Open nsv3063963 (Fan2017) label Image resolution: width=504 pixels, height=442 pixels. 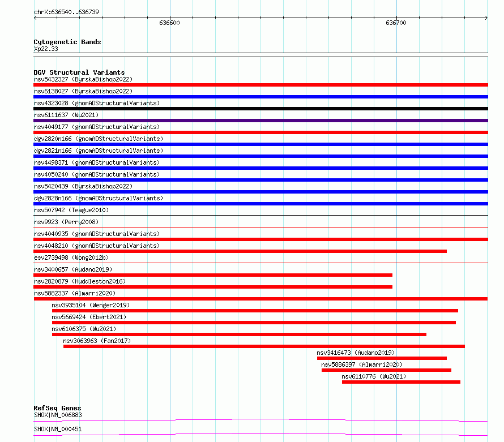point(97,341)
